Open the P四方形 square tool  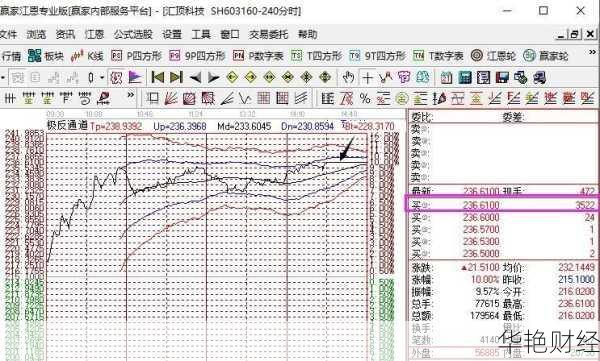[136, 56]
